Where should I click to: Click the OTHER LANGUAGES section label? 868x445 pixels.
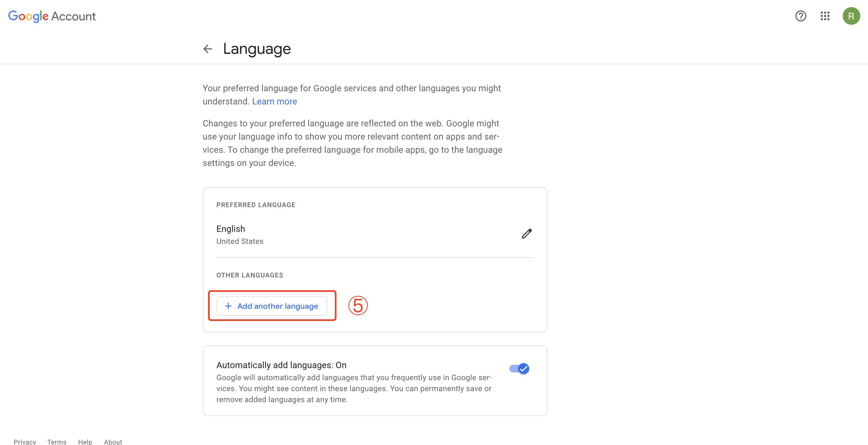coord(250,275)
